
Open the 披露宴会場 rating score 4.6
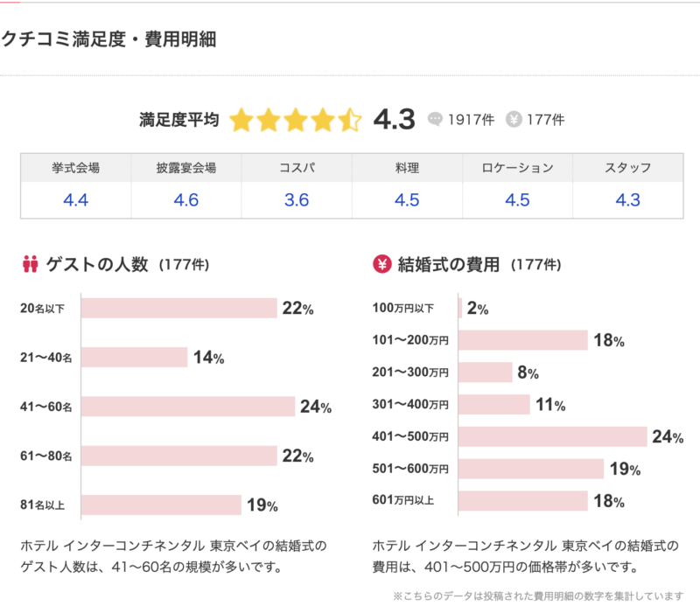pos(186,200)
